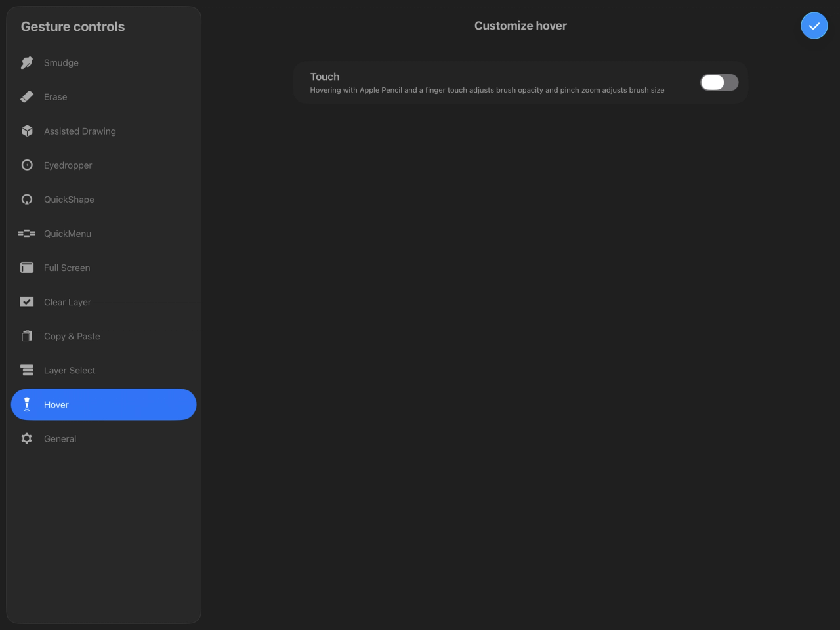Select the Copy & Paste label
This screenshot has height=630, width=840.
coord(72,336)
